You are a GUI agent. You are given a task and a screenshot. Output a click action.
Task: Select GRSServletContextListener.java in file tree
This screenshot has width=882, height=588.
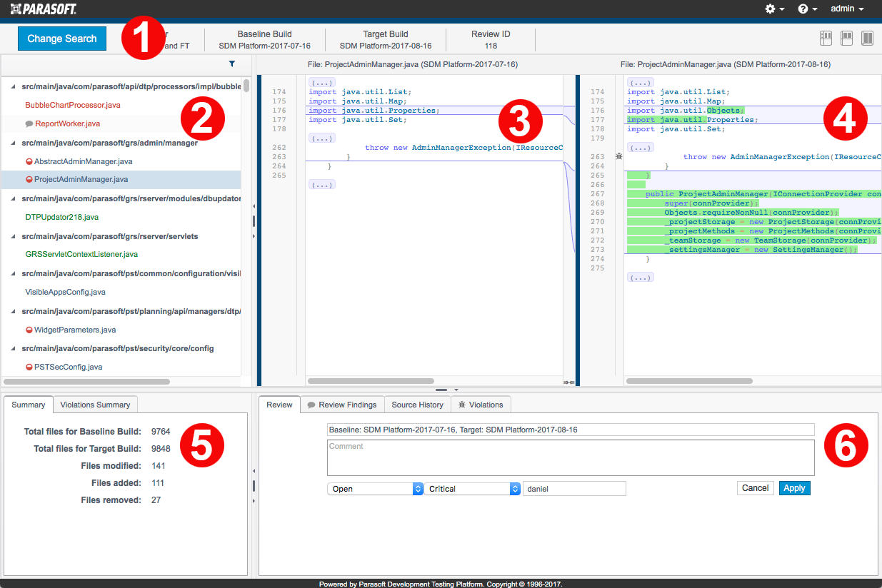(81, 254)
